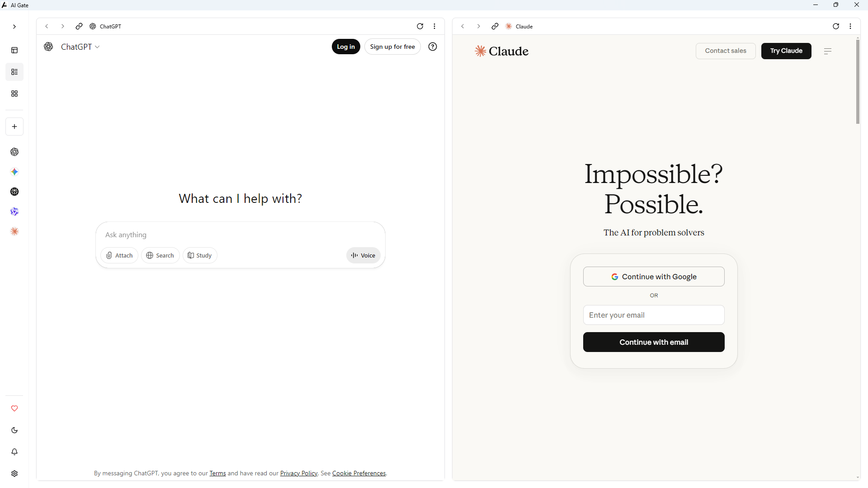Open Claude site hamburger menu
The width and height of the screenshot is (868, 488).
[828, 51]
